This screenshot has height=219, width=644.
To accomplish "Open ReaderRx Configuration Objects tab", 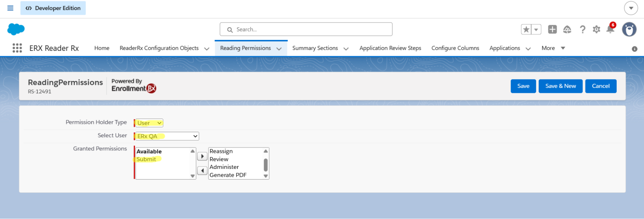I will [x=159, y=48].
